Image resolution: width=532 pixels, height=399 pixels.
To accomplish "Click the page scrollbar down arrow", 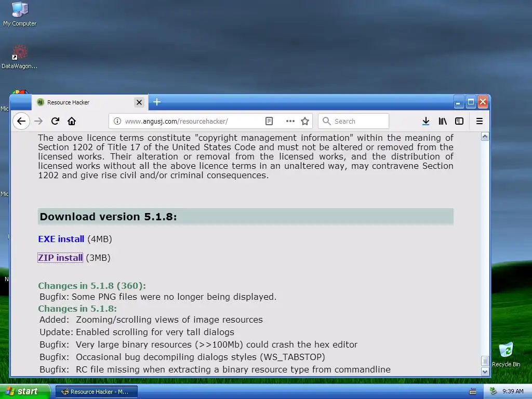I will pyautogui.click(x=485, y=371).
